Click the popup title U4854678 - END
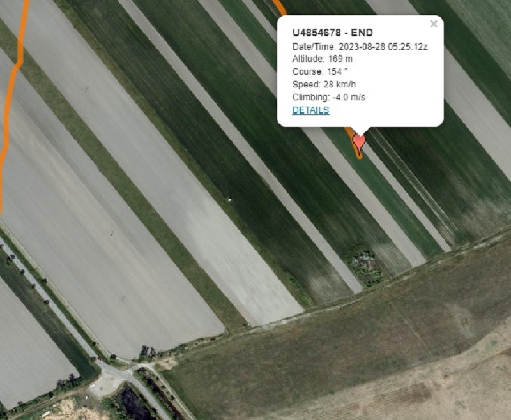Viewport: 511px width, 420px height. pos(332,33)
